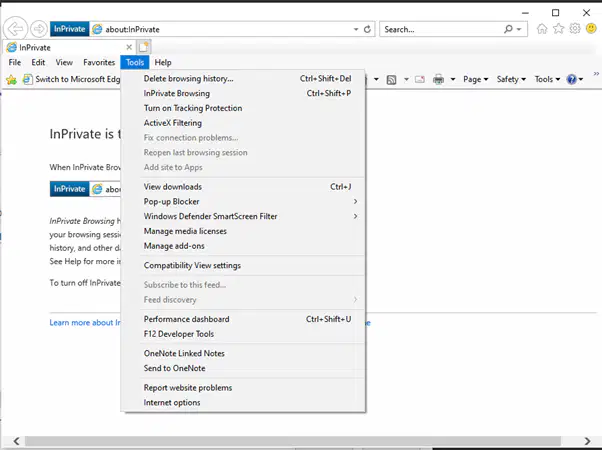Screen dimensions: 602x450
Task: Select Turn on Tracking Protection
Action: click(x=243, y=108)
